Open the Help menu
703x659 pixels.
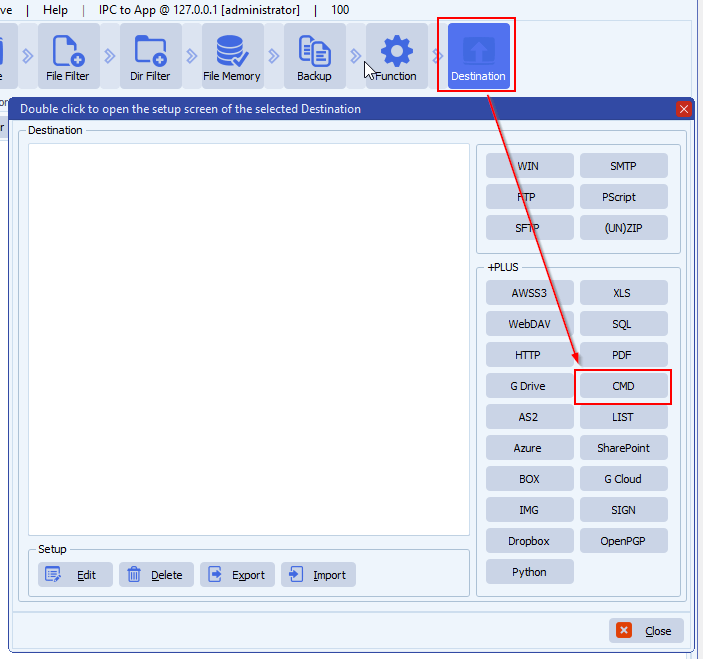pos(56,9)
